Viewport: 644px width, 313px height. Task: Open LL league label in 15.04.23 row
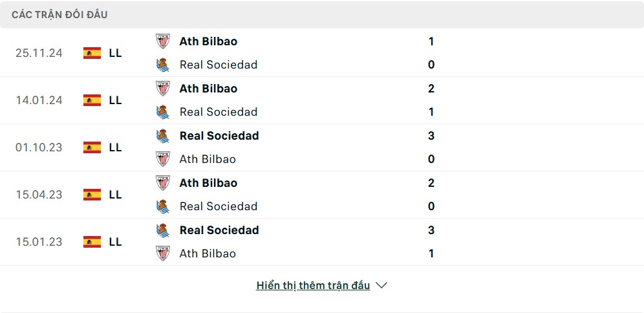pyautogui.click(x=115, y=195)
